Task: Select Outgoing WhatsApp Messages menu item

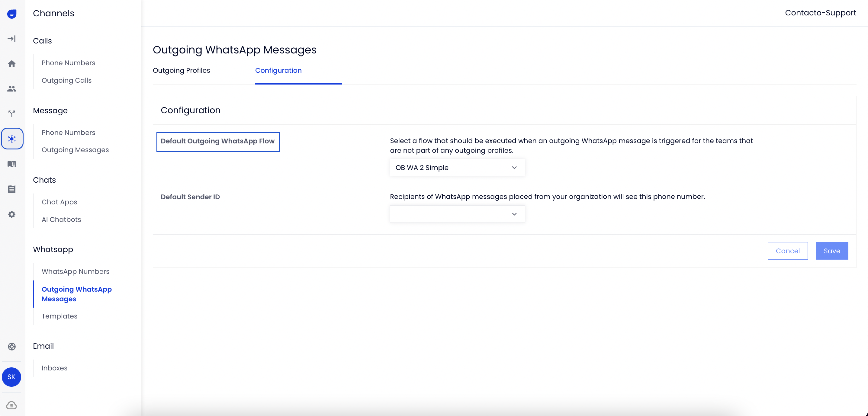Action: point(77,294)
